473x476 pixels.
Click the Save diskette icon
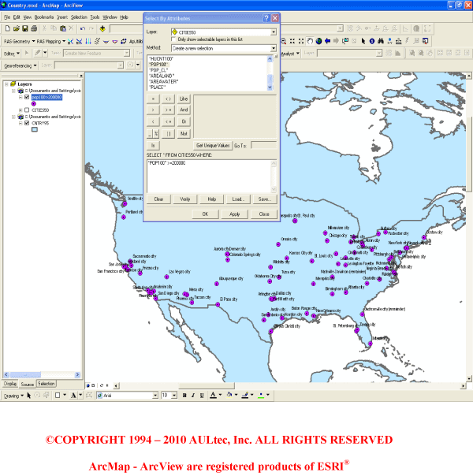click(x=25, y=28)
